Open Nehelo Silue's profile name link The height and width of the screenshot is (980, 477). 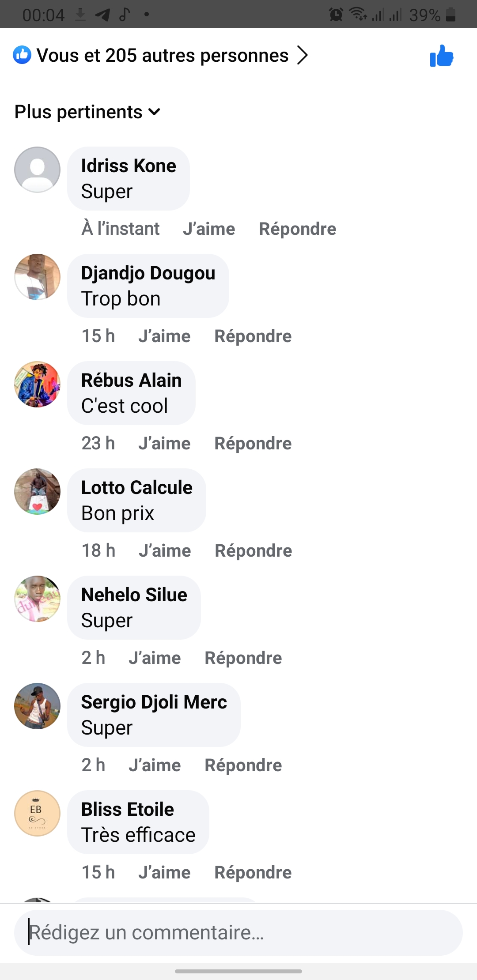click(x=134, y=595)
